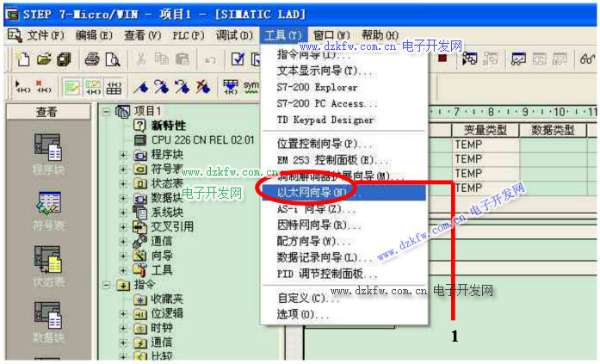This screenshot has width=600, height=364.
Task: Click the Save All toolbar icon
Action: coord(65,59)
